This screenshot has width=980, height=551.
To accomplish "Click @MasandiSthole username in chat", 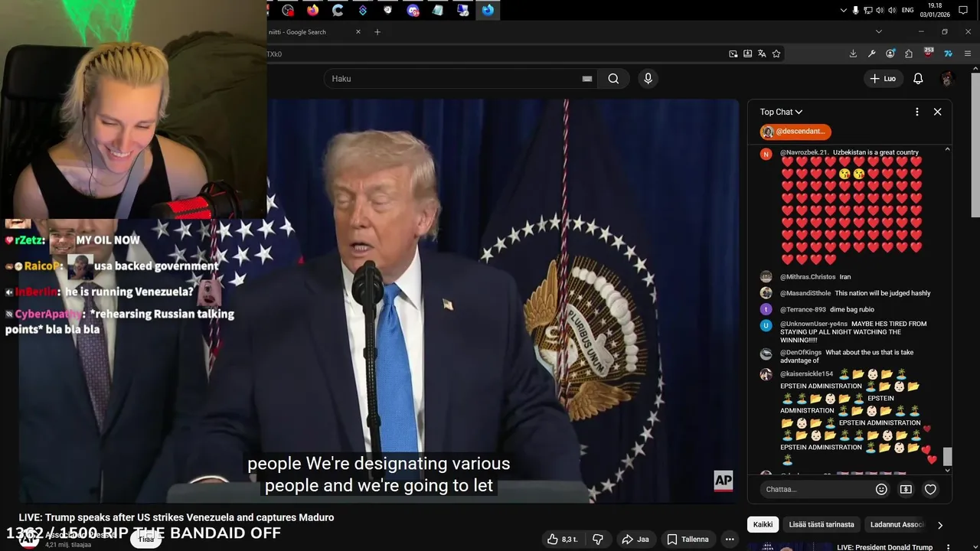I will 805,293.
